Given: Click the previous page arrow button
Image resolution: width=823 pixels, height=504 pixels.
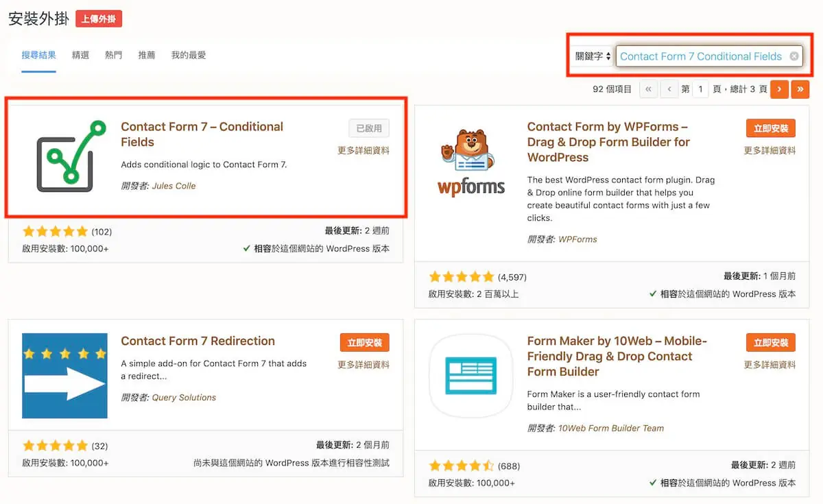Looking at the screenshot, I should [669, 89].
